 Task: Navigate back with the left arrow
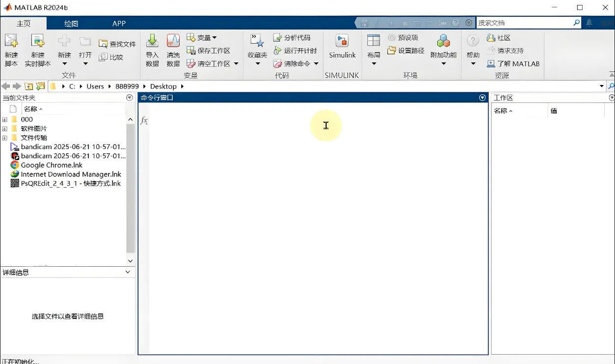(6, 86)
